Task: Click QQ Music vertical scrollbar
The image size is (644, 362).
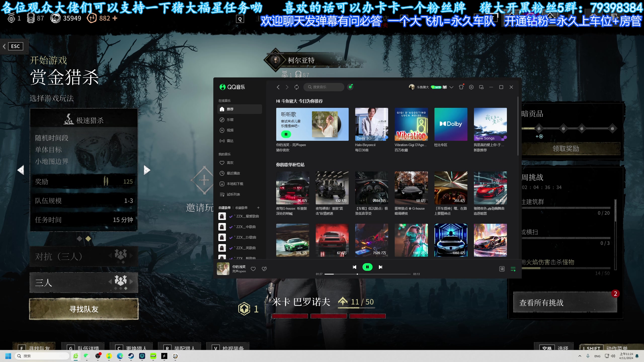Action: coord(518,126)
